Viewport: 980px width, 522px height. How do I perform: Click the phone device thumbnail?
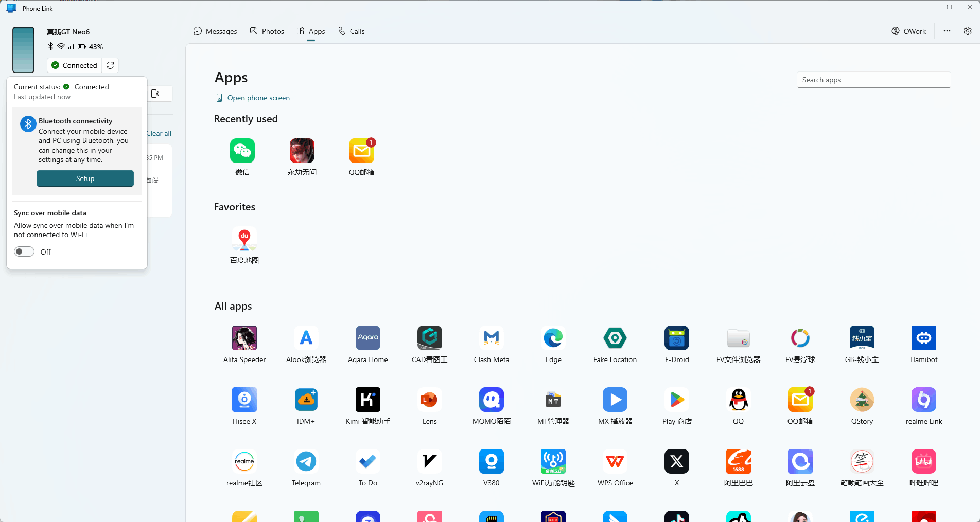pyautogui.click(x=23, y=50)
